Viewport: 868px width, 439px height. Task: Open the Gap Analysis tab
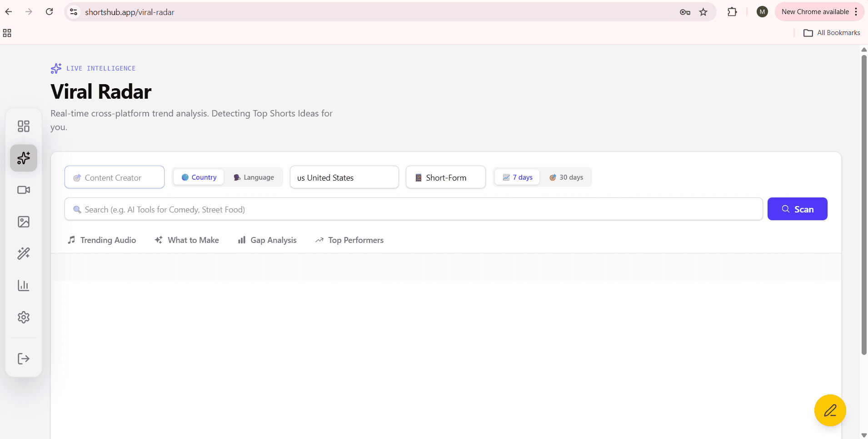click(x=267, y=240)
